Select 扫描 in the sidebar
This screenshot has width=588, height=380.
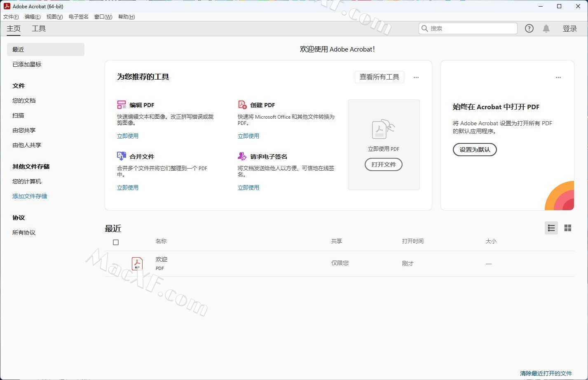point(18,115)
